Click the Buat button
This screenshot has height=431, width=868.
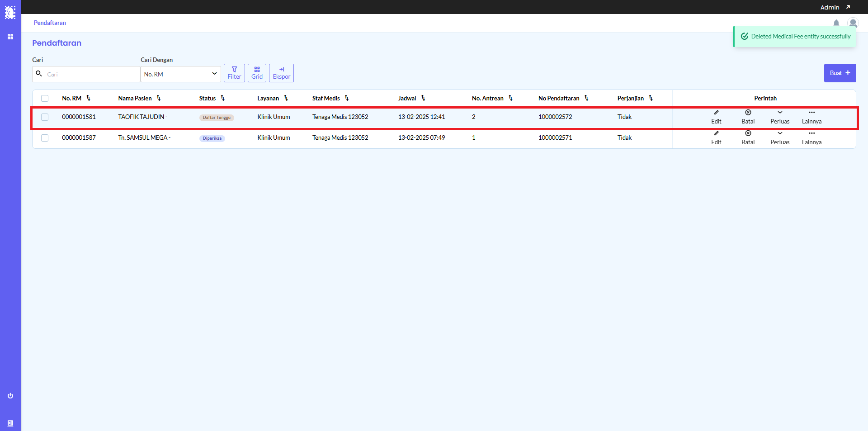pos(840,73)
